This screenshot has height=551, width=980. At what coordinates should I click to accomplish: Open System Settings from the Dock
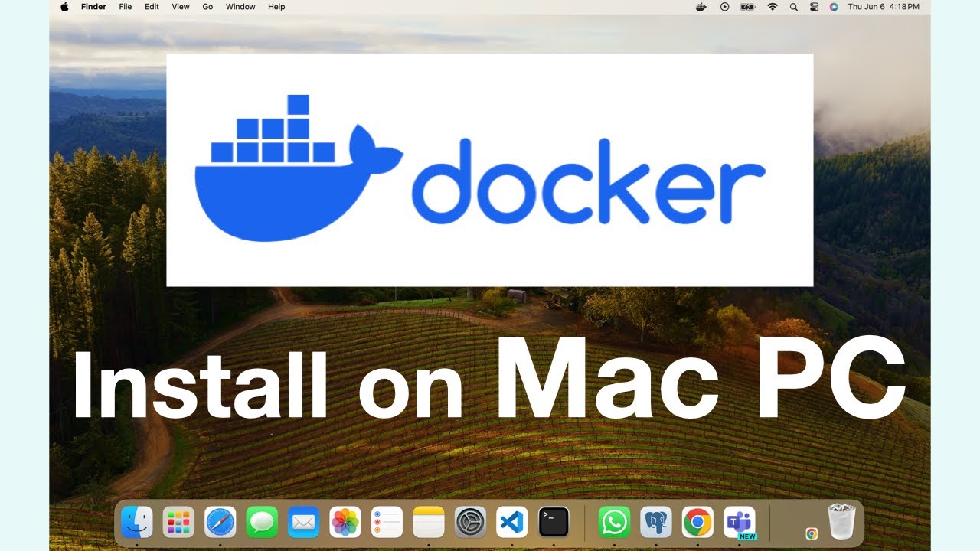(470, 523)
